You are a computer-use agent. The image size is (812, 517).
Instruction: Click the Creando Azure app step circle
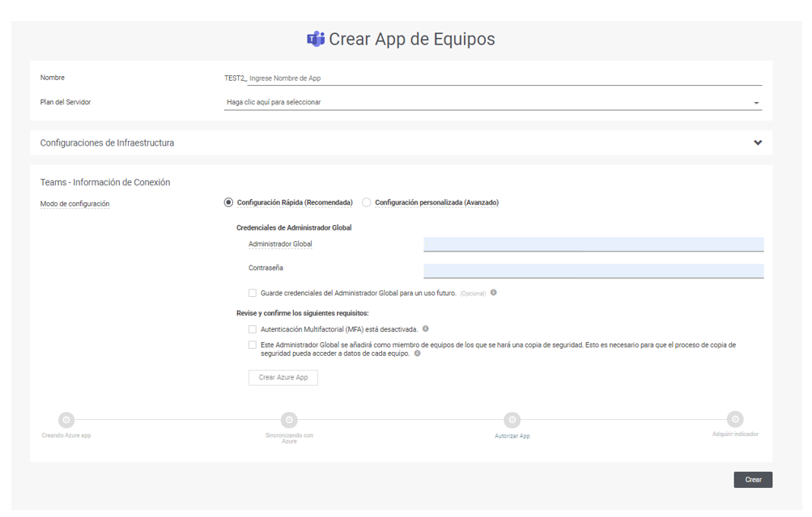(66, 420)
